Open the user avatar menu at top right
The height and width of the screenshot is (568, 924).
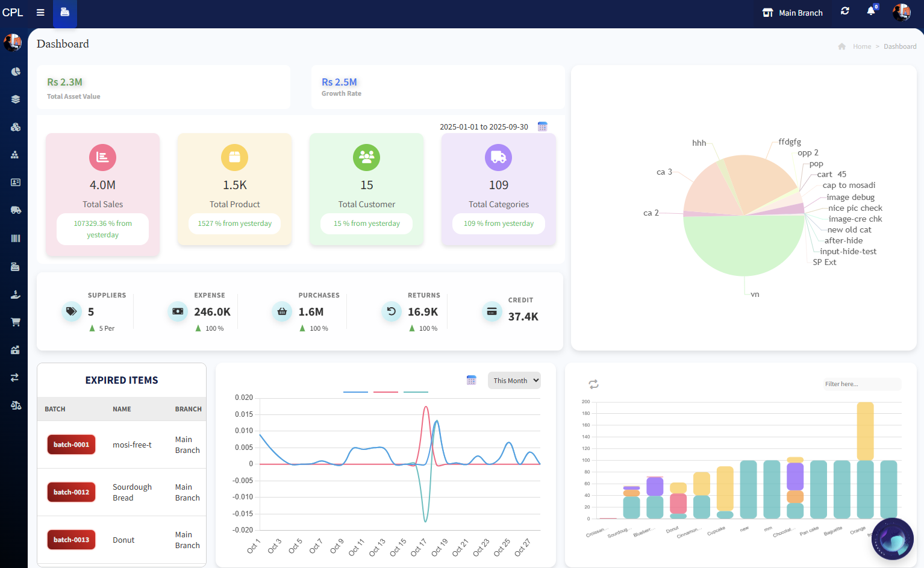[x=902, y=12]
